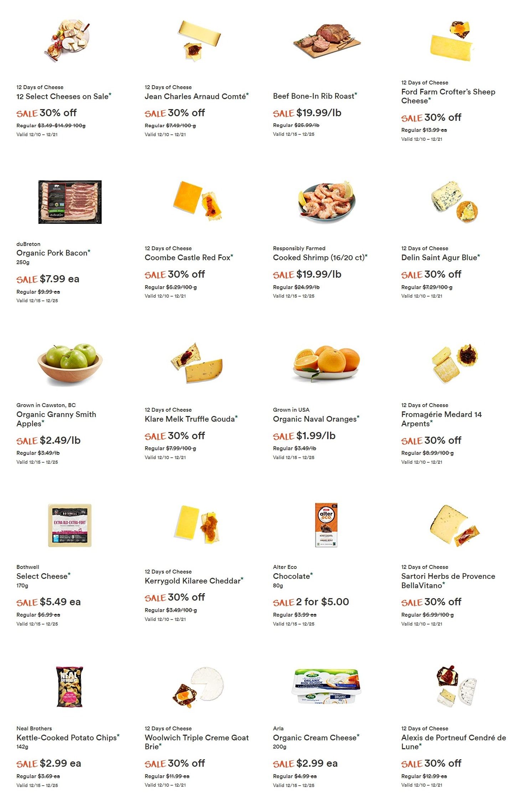
Task: Open the Bothwell cheese package image
Action: click(70, 525)
